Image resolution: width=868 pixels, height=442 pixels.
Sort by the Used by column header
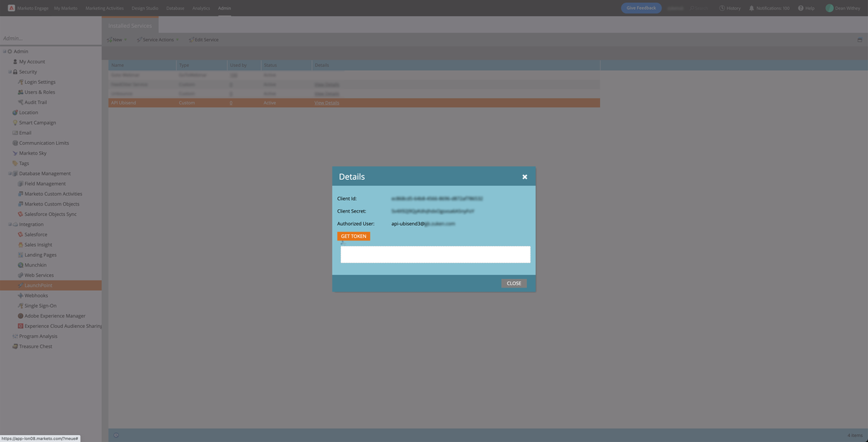[244, 65]
